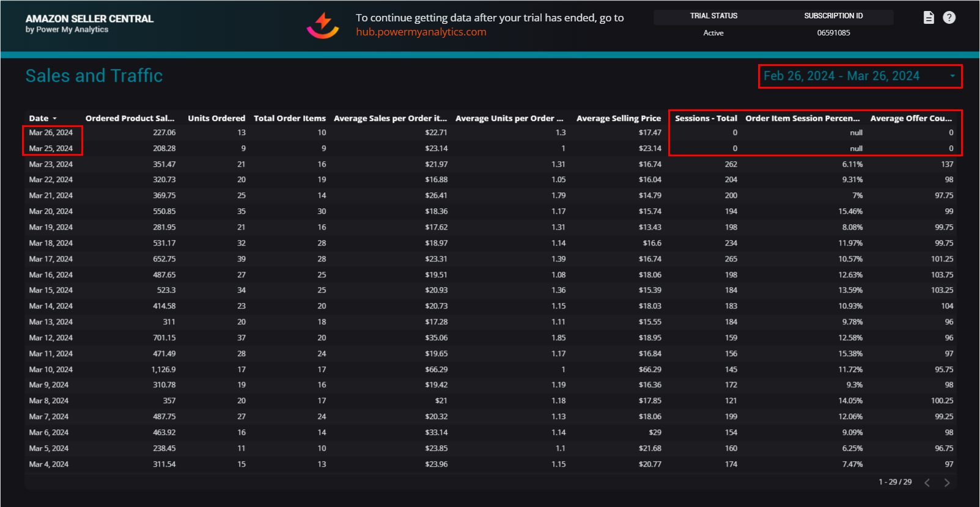Click the Subscription ID value 06591085
980x507 pixels.
833,33
